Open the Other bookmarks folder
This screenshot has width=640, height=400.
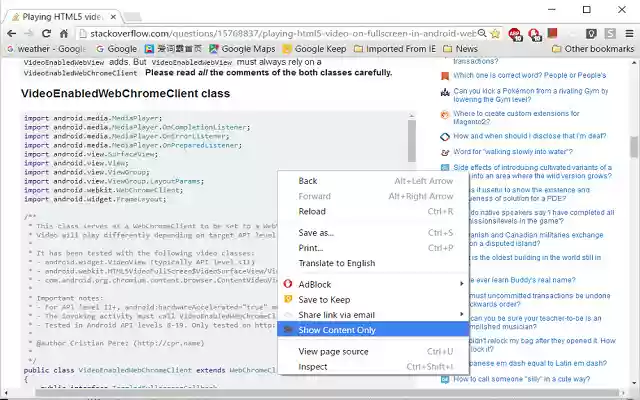point(593,49)
